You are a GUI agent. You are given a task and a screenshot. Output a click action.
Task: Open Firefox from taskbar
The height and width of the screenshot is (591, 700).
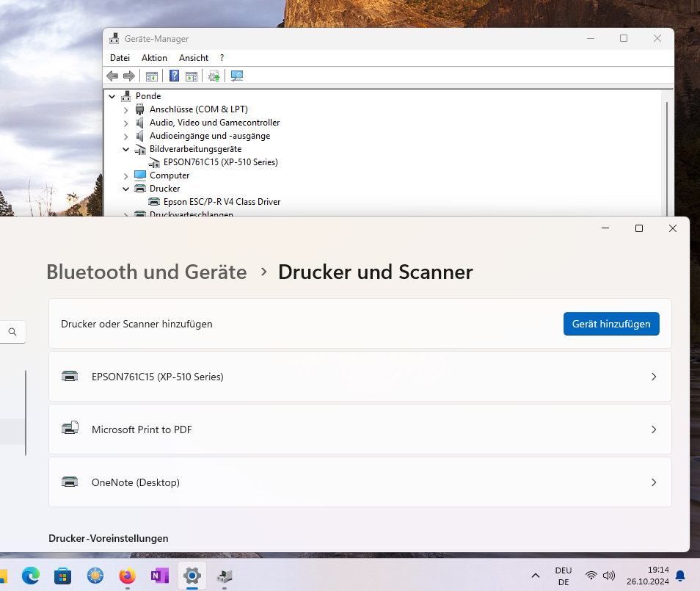point(127,576)
